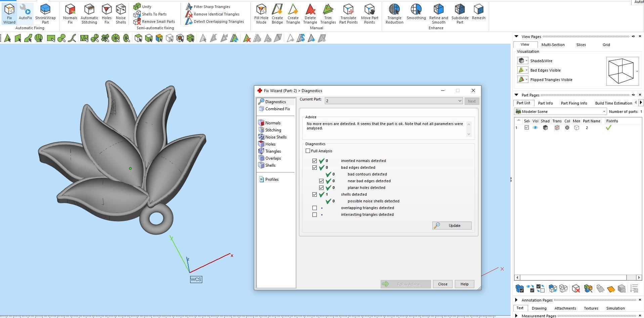Collapse the Annotation Pages panel
This screenshot has height=318, width=644.
pos(517,300)
